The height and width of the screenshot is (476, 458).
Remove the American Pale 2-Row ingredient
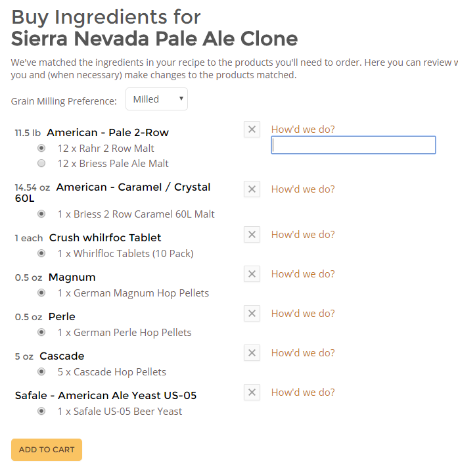252,130
